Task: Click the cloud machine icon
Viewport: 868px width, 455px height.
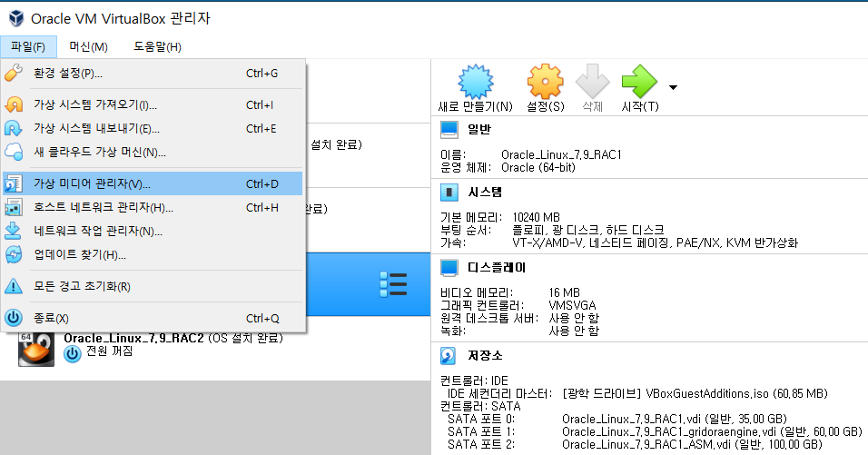Action: (x=14, y=153)
